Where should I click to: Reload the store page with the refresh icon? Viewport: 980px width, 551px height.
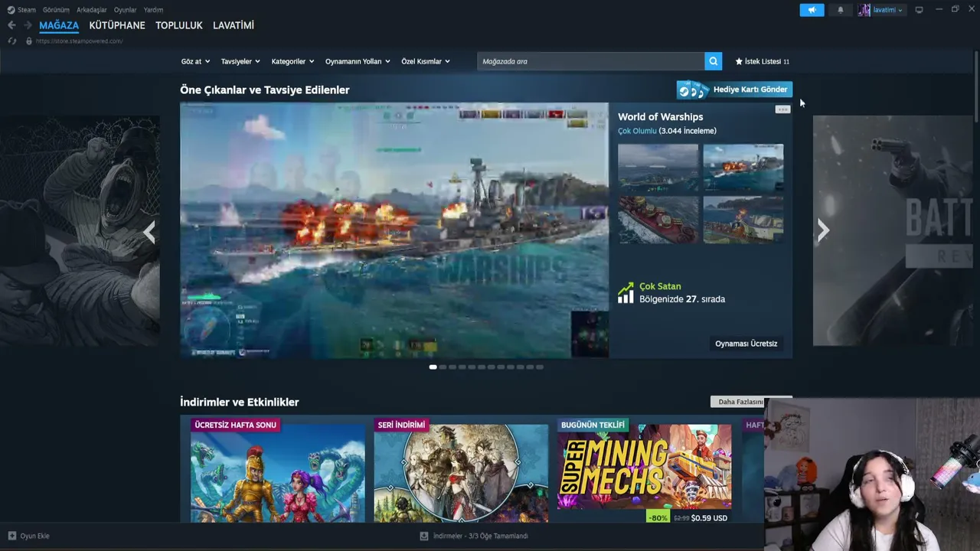[11, 41]
